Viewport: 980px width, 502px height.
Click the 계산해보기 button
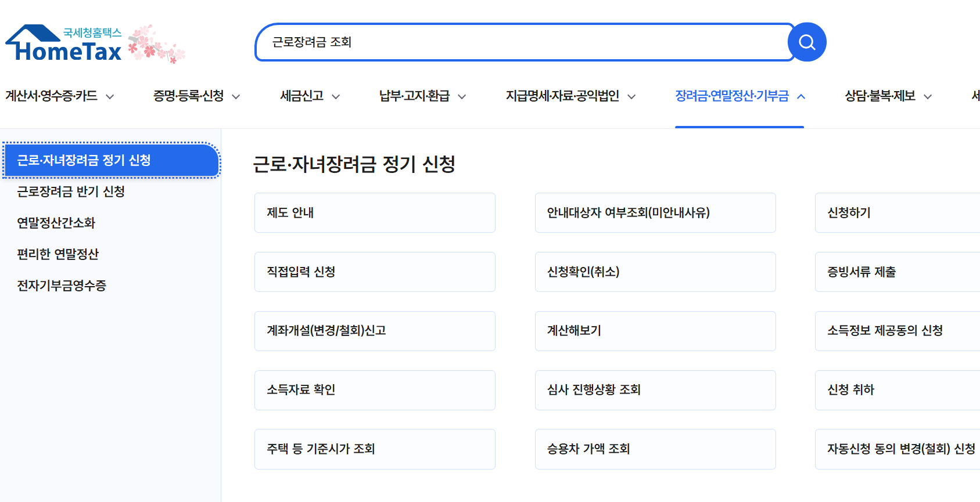pos(655,331)
